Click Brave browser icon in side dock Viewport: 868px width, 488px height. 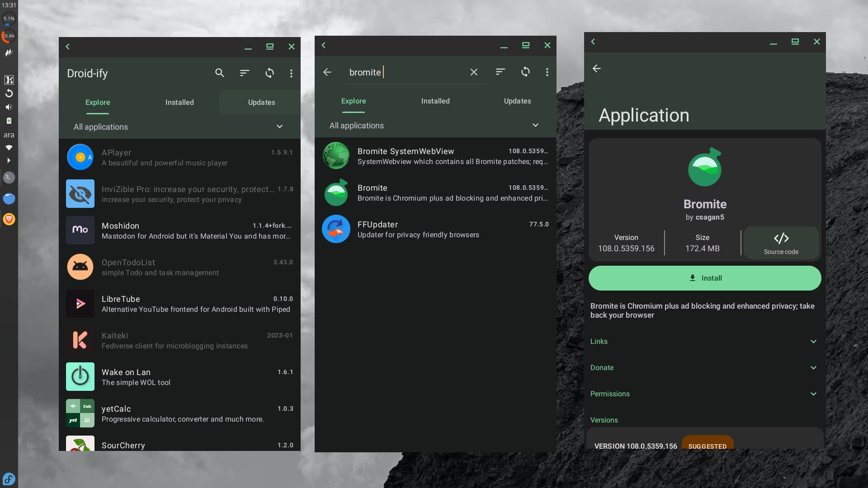coord(9,220)
